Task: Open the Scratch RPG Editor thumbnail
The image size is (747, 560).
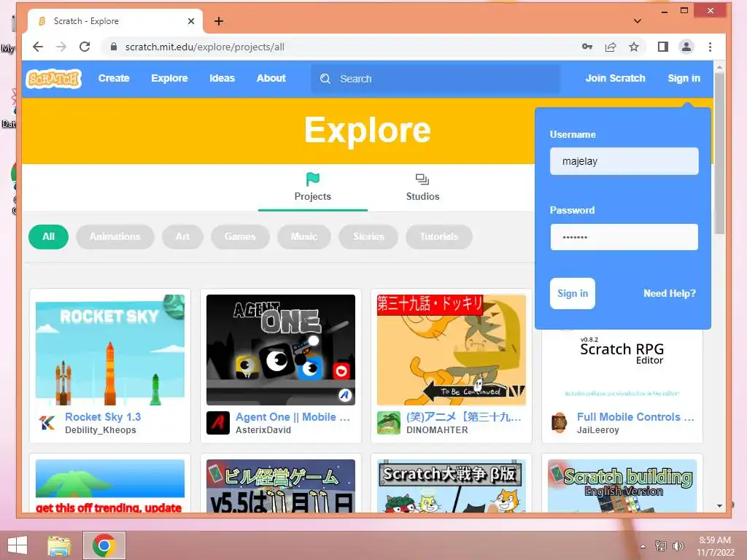Action: pos(622,367)
